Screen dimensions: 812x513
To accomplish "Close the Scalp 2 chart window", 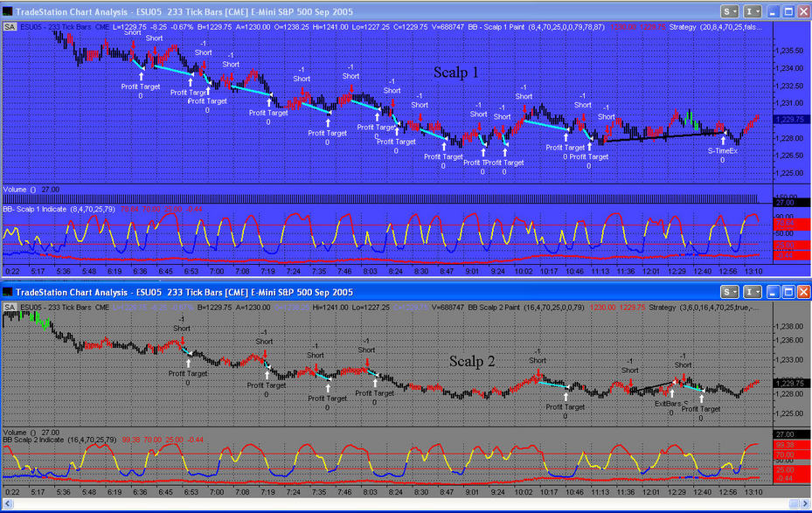I will pyautogui.click(x=803, y=292).
